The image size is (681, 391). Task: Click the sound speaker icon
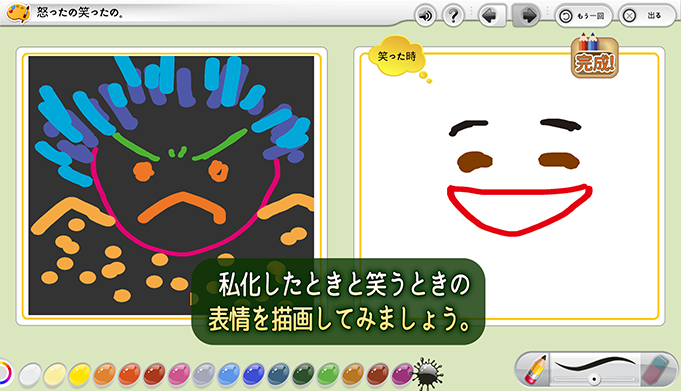pos(425,16)
